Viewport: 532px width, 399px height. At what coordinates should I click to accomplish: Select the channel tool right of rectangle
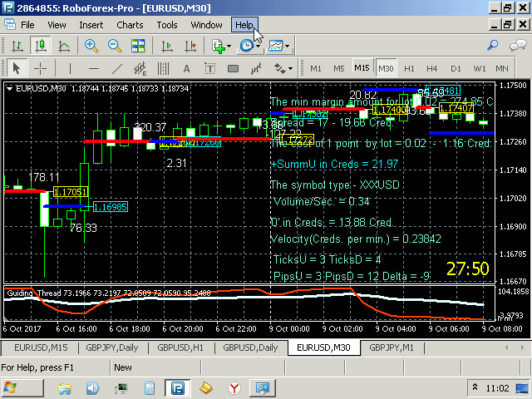[x=256, y=68]
